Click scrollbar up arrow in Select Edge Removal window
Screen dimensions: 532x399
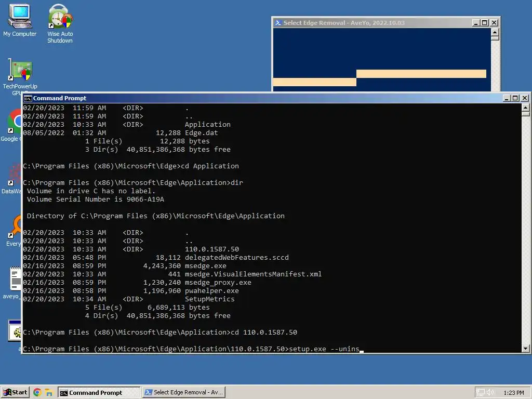click(495, 32)
